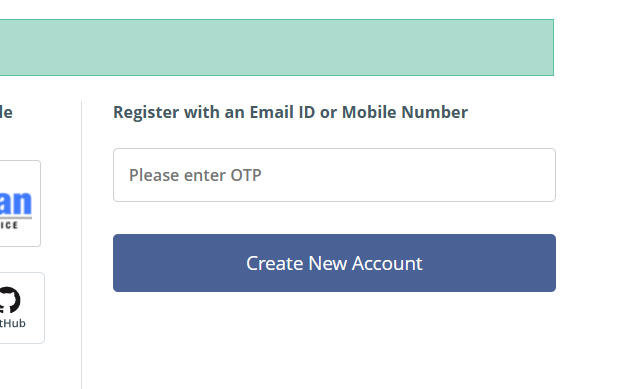Click the right edge of green banner
Screen dimensions: 627x389
(552, 47)
